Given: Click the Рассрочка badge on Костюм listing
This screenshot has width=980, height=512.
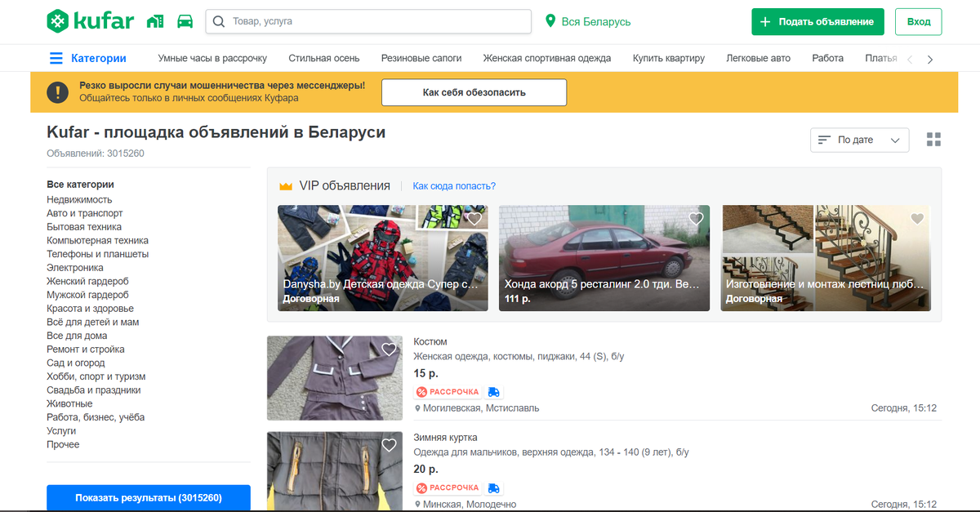Looking at the screenshot, I should click(448, 392).
